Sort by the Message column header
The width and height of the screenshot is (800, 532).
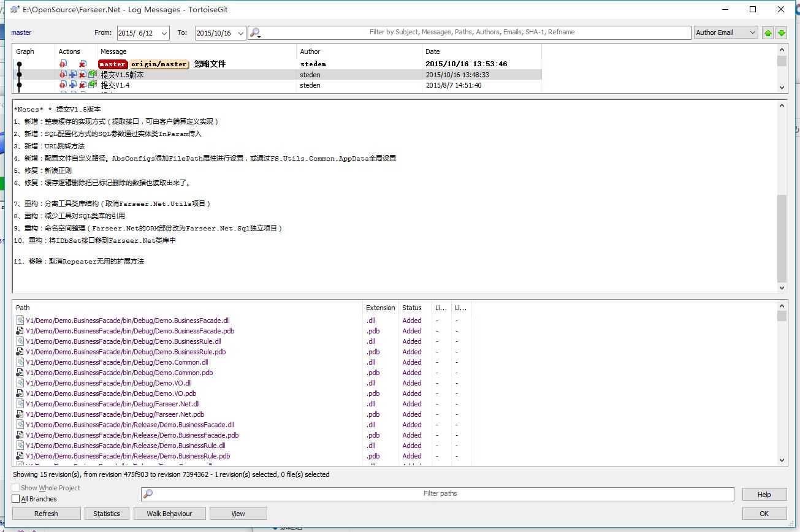pos(197,51)
